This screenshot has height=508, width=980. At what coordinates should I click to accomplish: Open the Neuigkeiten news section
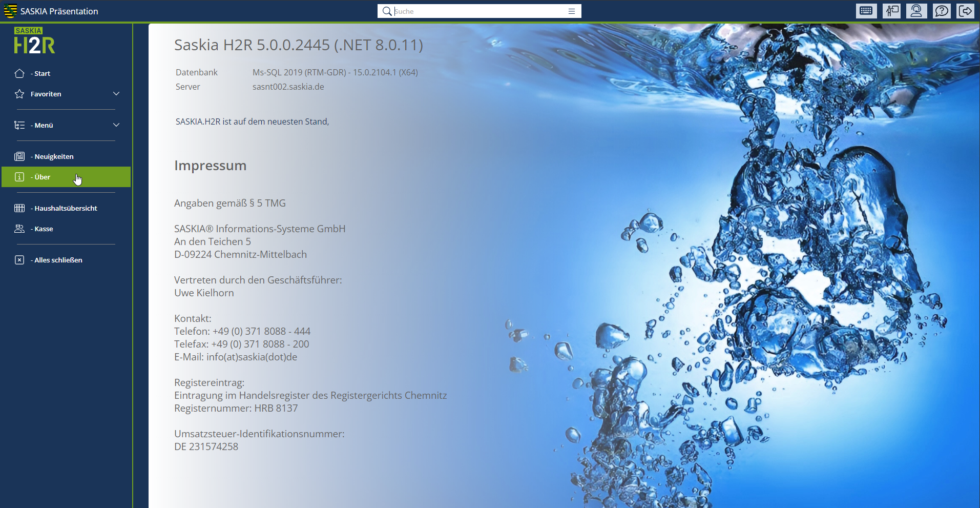(x=54, y=156)
